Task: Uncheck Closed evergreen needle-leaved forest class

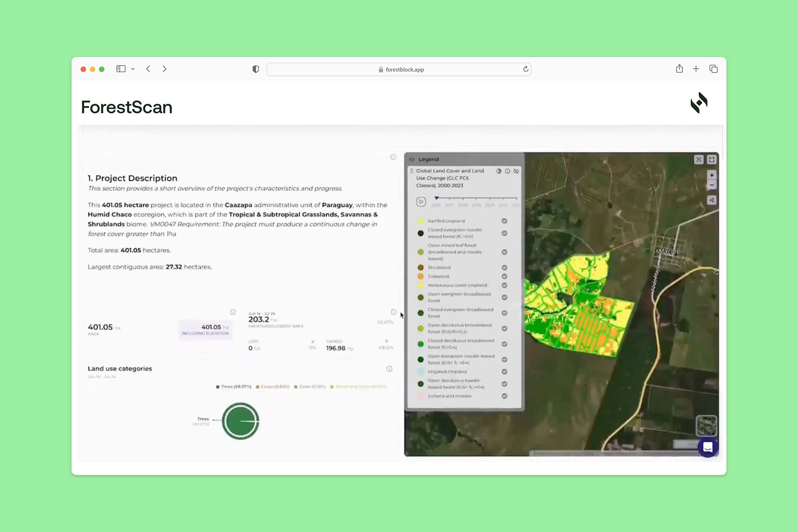Action: [x=504, y=233]
